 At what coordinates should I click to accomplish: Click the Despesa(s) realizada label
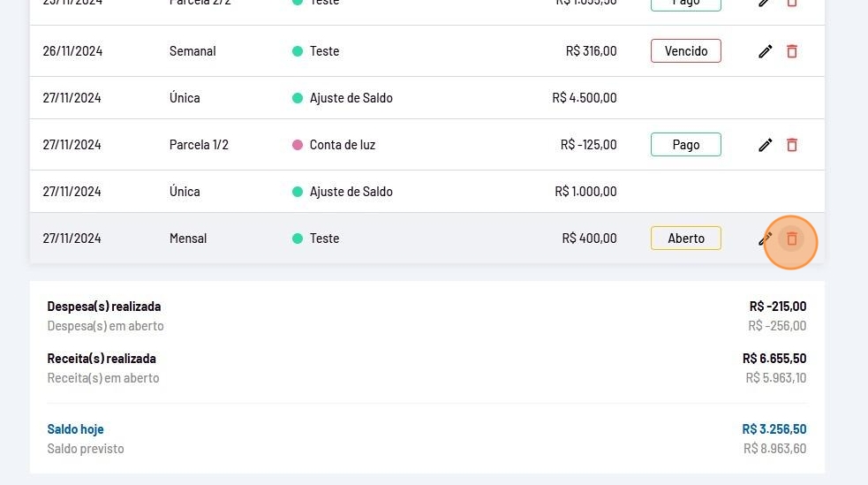point(103,307)
